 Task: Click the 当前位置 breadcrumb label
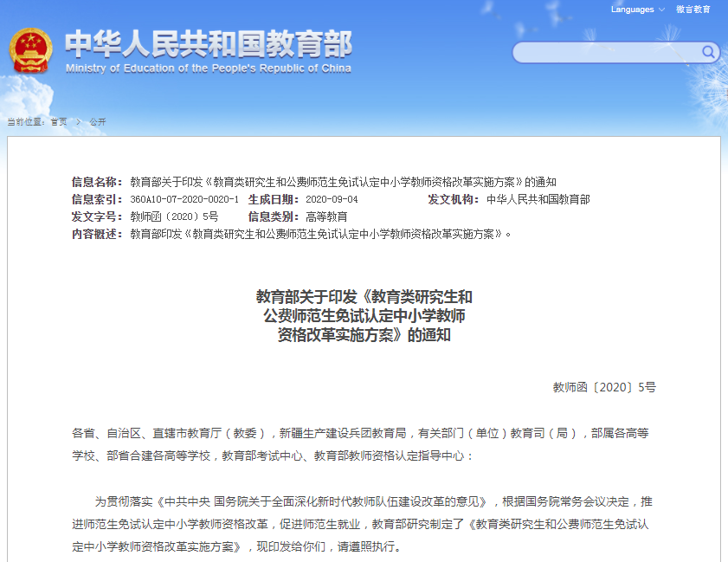26,122
